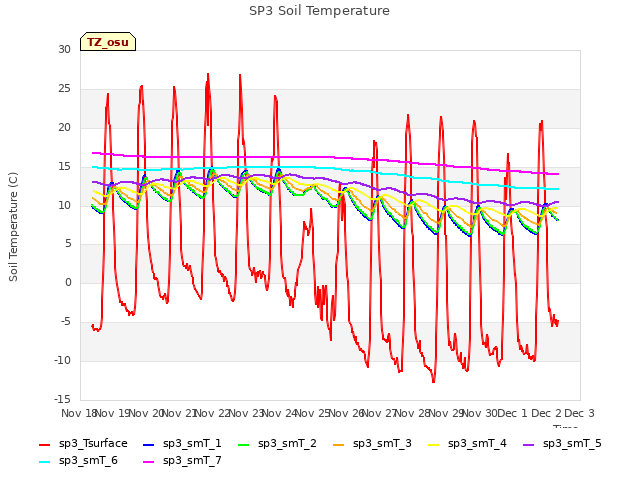Click the TZ_osu annotation label
Image resolution: width=640 pixels, height=480 pixels.
[108, 42]
